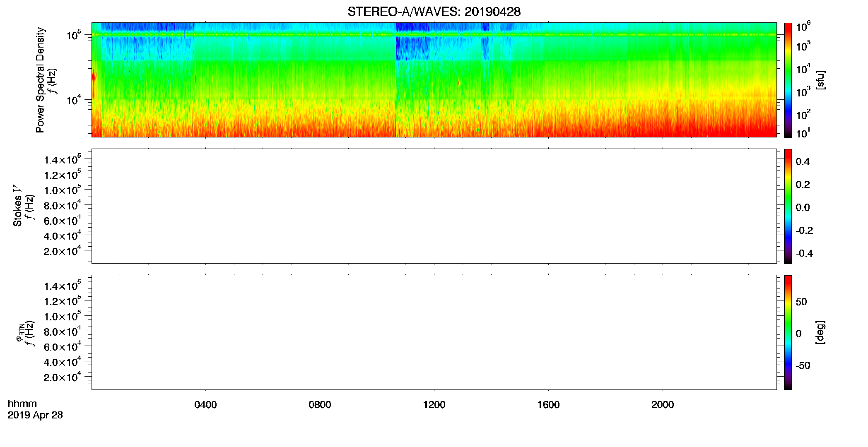Click inside the empty Stokes V panel
Image resolution: width=868 pixels, height=447 pixels.
434,206
